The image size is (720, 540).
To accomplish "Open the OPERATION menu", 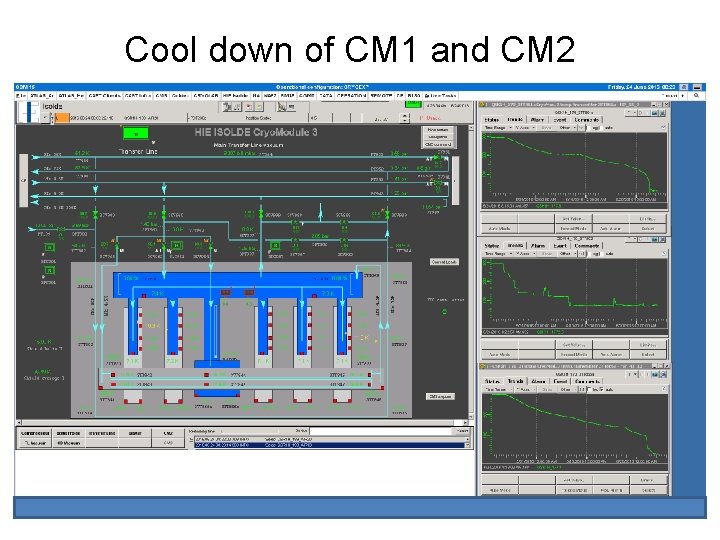I will tap(351, 96).
